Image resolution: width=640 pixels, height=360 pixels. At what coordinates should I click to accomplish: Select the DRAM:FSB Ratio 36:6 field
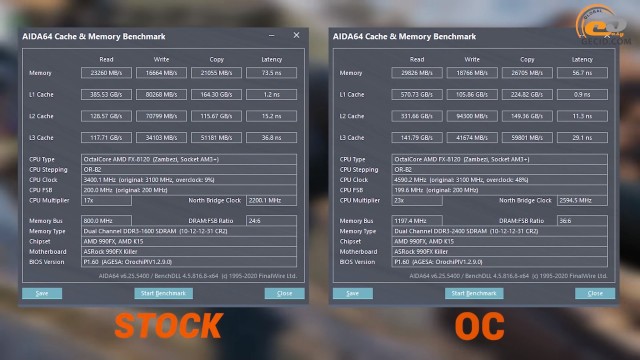tap(582, 221)
